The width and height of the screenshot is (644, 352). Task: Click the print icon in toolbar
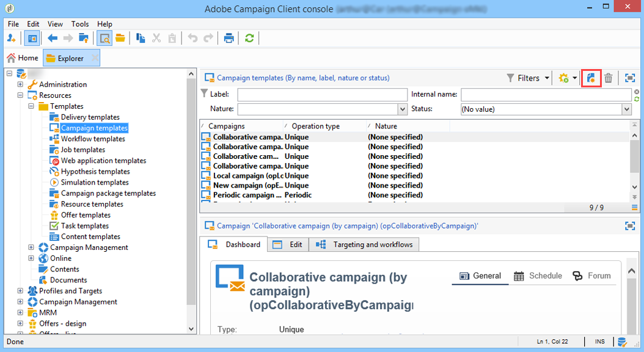[x=229, y=38]
